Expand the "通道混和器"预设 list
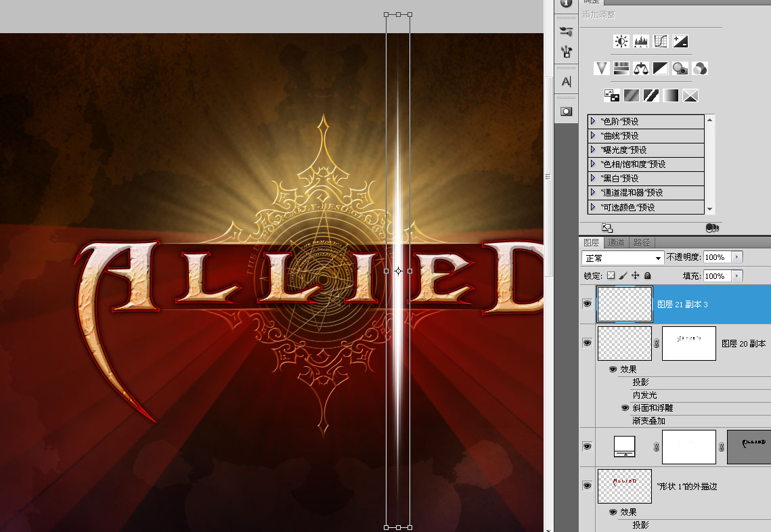The image size is (771, 532). pos(593,192)
